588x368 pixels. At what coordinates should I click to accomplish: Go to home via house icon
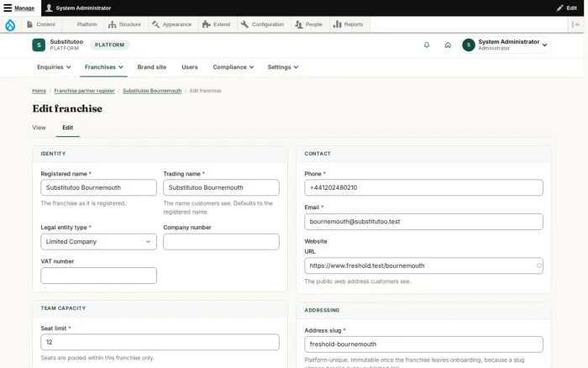(448, 45)
